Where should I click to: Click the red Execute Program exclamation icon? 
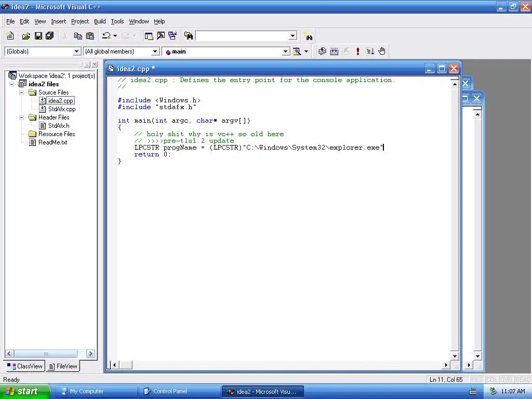coord(357,51)
